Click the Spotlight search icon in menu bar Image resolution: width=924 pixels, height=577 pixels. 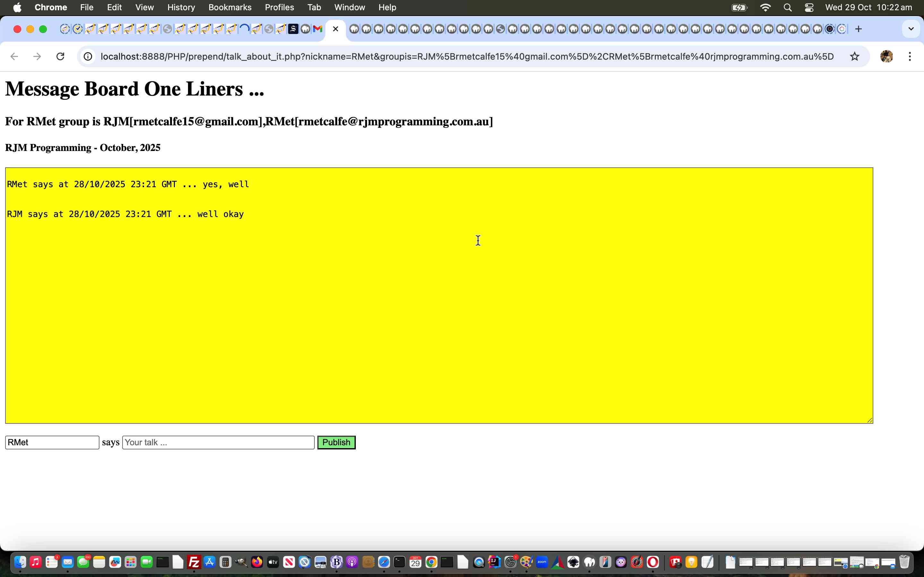click(787, 7)
